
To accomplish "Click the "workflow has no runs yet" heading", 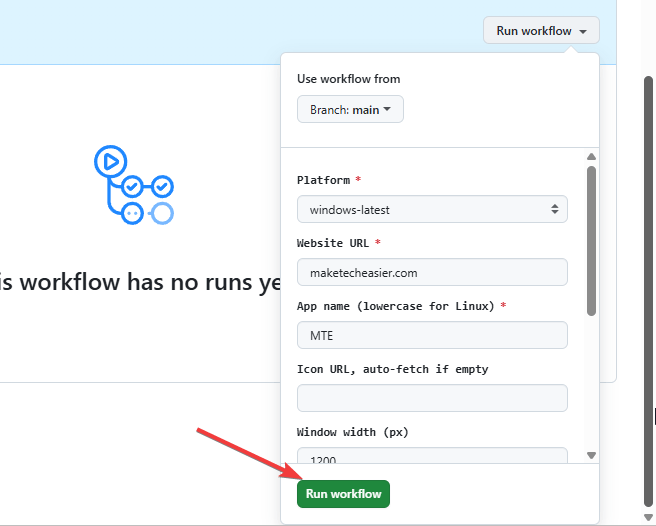I will 140,283.
